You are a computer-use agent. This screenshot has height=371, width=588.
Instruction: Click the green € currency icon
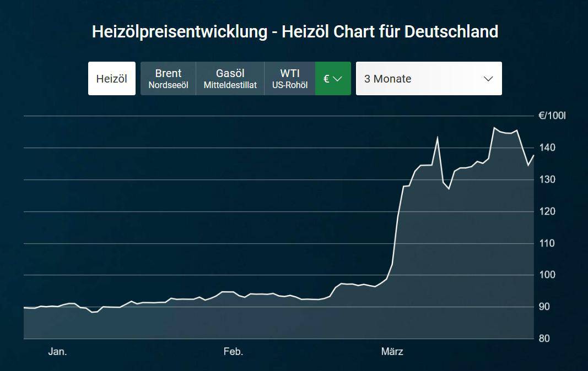325,78
